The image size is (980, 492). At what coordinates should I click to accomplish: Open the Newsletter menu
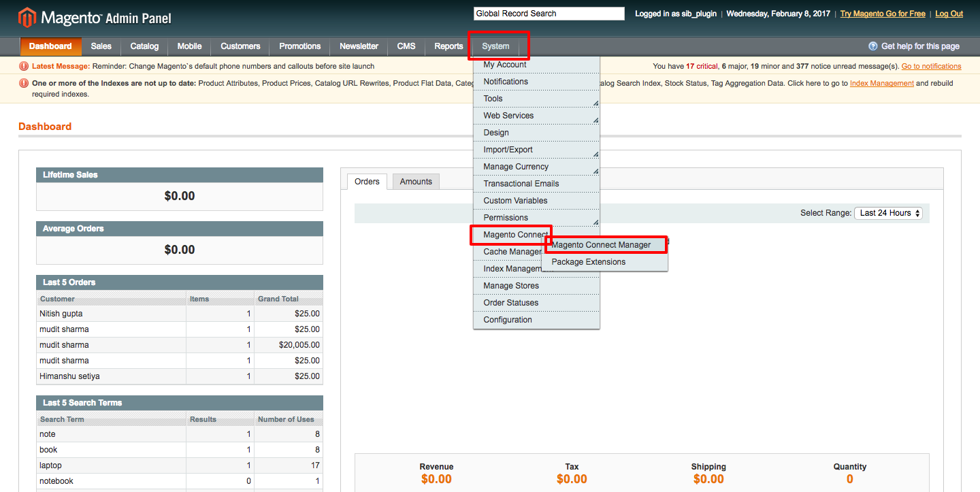click(359, 46)
